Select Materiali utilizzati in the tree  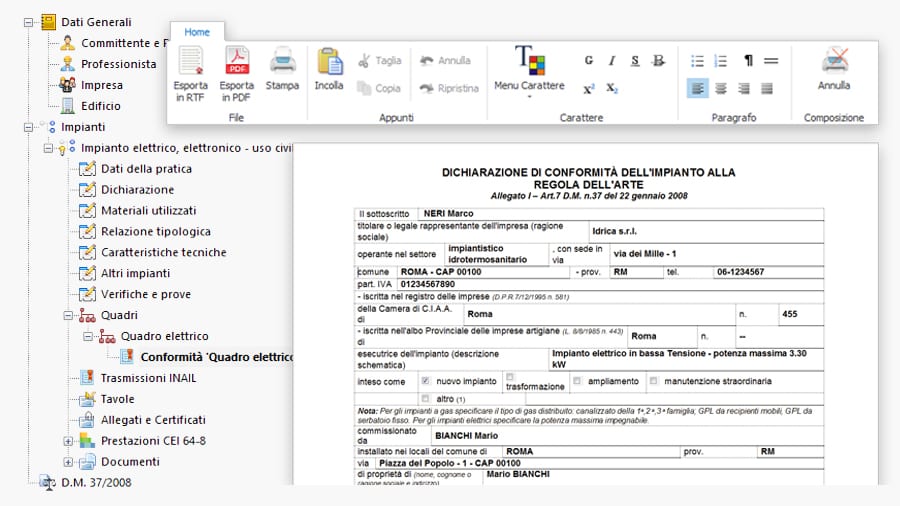pyautogui.click(x=148, y=211)
